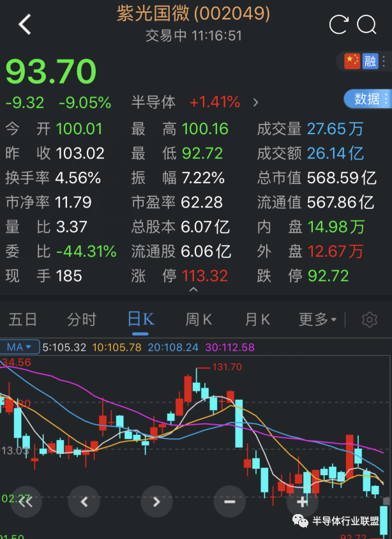Collapse quote details with up chevron
The image size is (392, 539).
point(193,290)
